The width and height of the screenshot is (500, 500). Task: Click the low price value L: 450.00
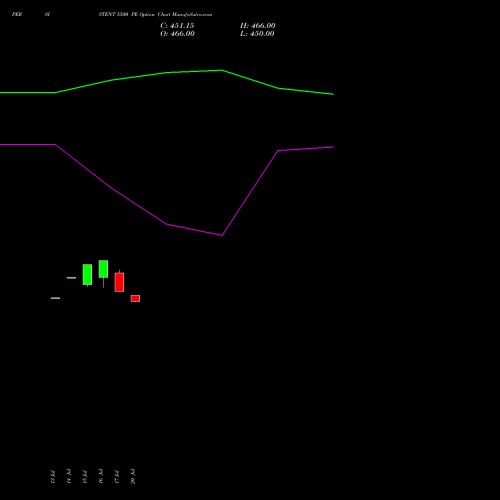point(257,34)
